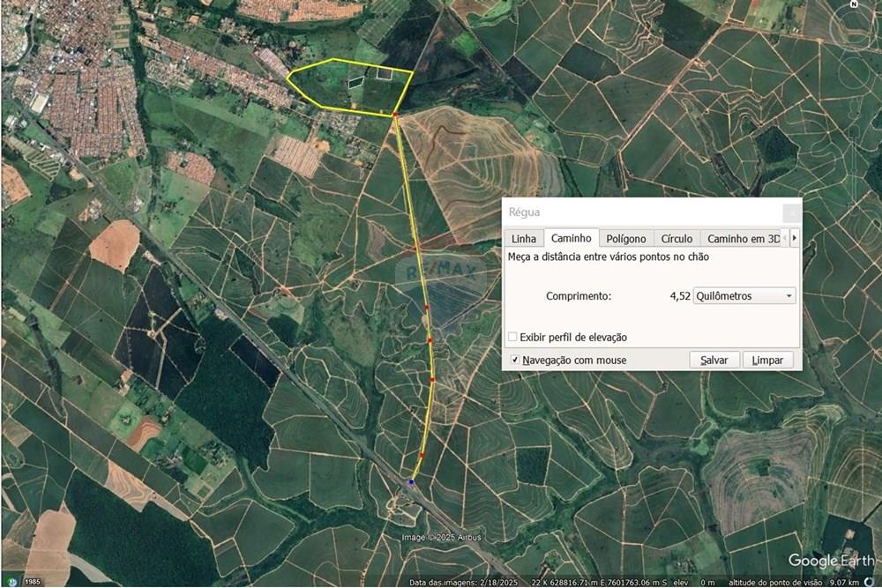This screenshot has height=588, width=882.
Task: Open the Caminho em 3D tab
Action: tap(743, 239)
